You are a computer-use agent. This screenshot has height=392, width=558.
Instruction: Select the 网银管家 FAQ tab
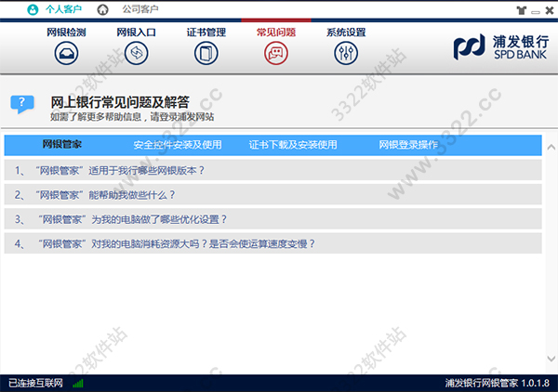(x=62, y=144)
